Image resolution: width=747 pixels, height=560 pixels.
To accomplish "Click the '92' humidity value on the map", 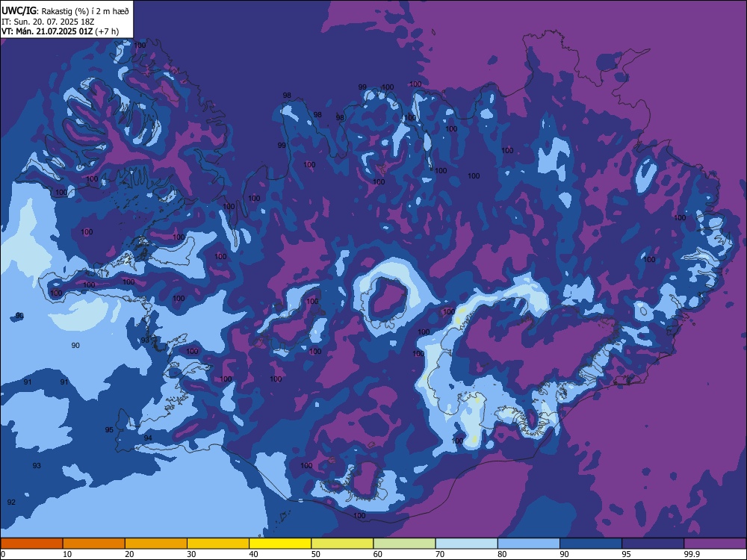I will click(11, 502).
